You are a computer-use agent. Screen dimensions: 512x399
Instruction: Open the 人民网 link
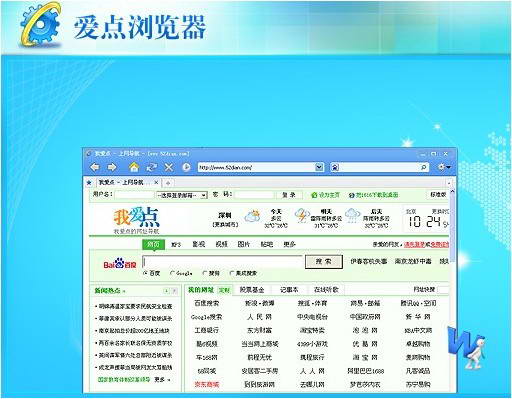259,317
